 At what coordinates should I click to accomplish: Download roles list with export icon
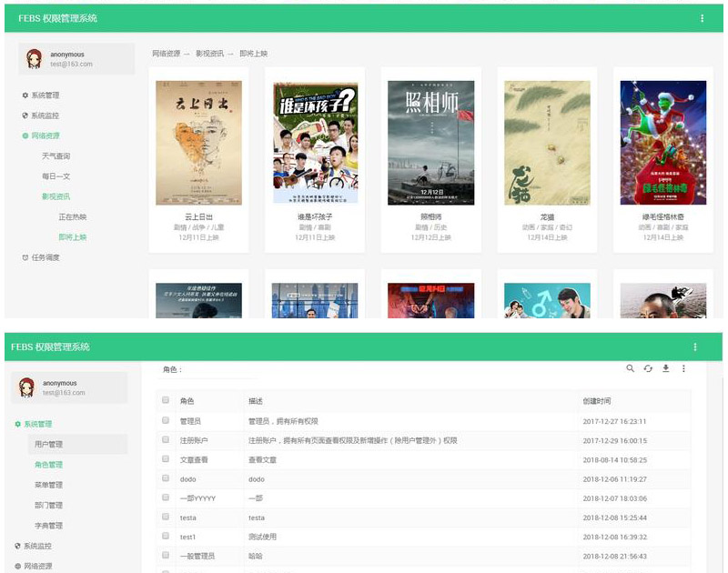click(665, 368)
